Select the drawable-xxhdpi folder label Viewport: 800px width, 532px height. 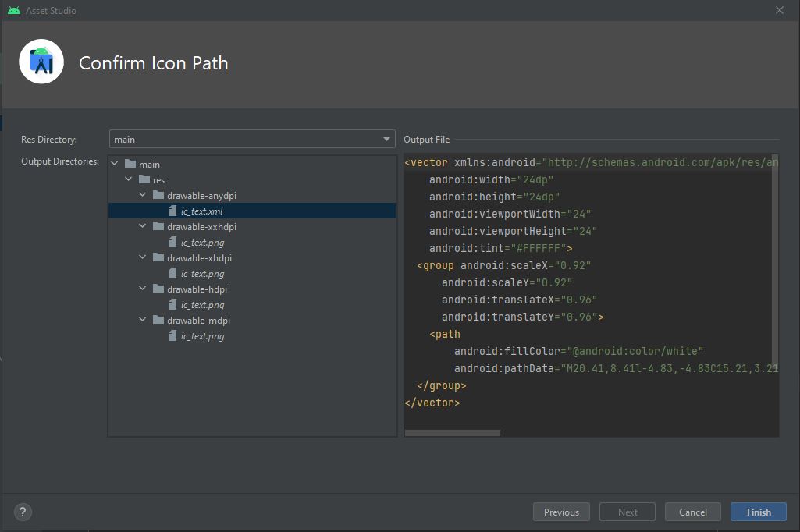[201, 226]
